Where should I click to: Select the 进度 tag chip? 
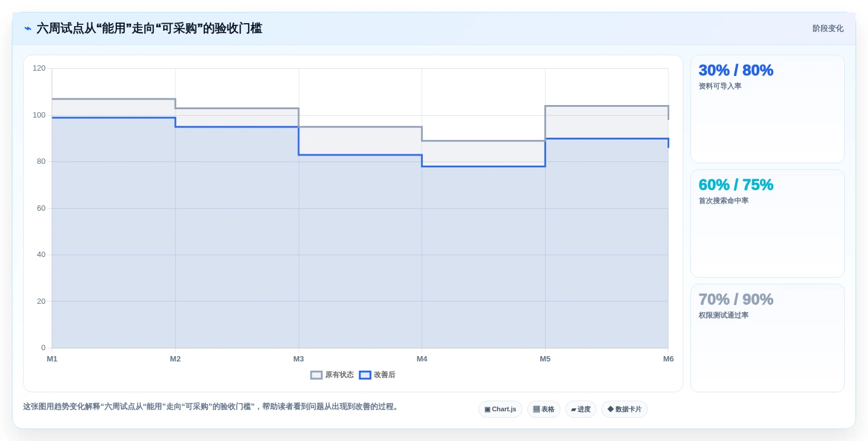(x=581, y=410)
